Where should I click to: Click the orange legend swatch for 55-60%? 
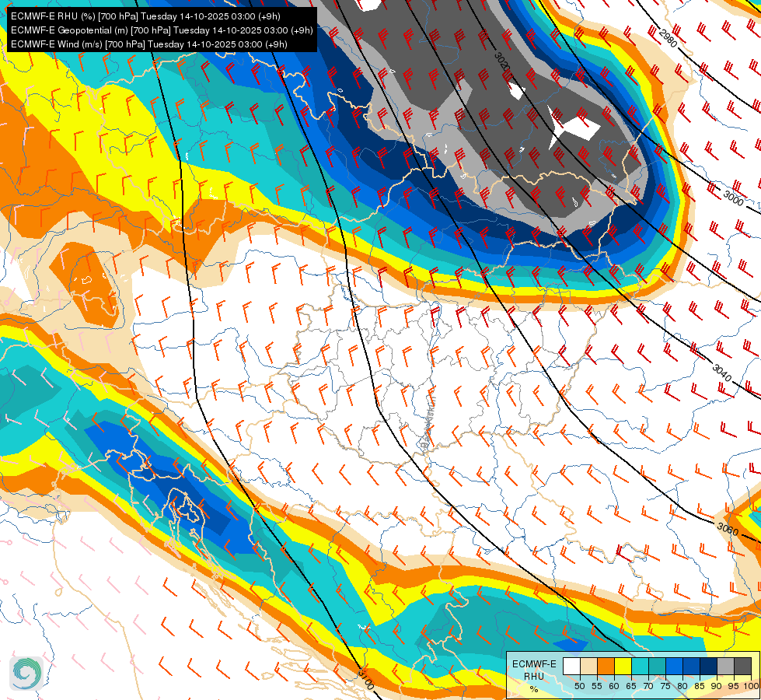[x=606, y=666]
